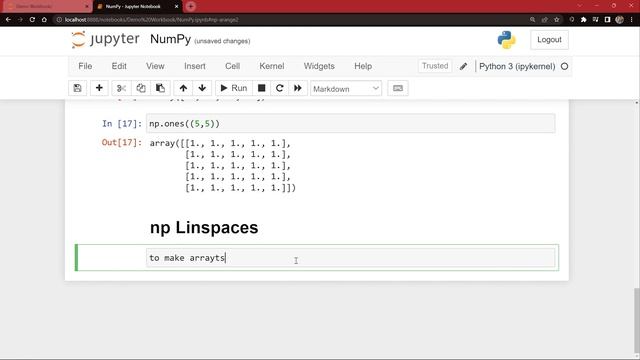Insert a cell below with plus icon
Image resolution: width=640 pixels, height=360 pixels.
tap(99, 88)
